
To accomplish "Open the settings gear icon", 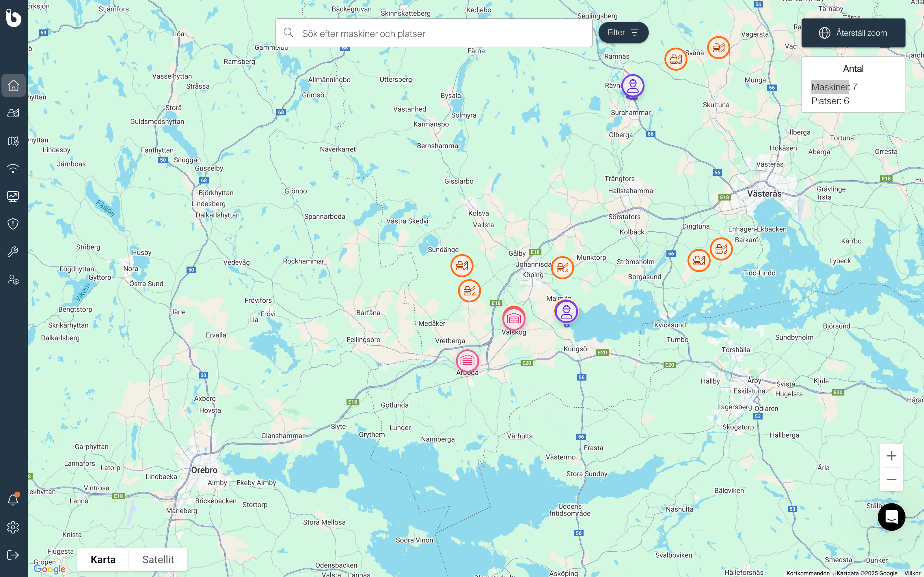I will click(13, 527).
